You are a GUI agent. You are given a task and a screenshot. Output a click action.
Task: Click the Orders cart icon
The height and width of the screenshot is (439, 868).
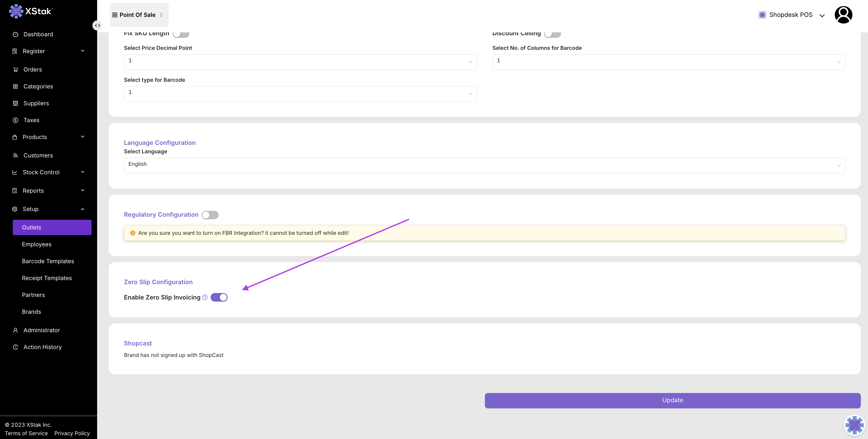click(15, 70)
